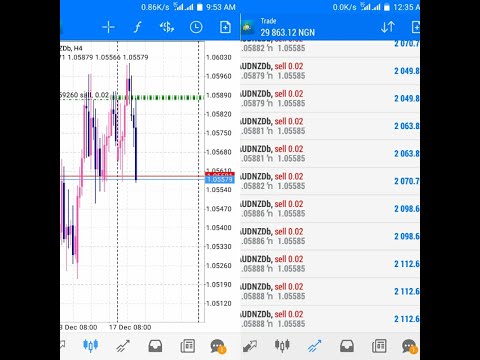
Task: Switch to the chart tab in left bottom bar
Action: point(90,346)
